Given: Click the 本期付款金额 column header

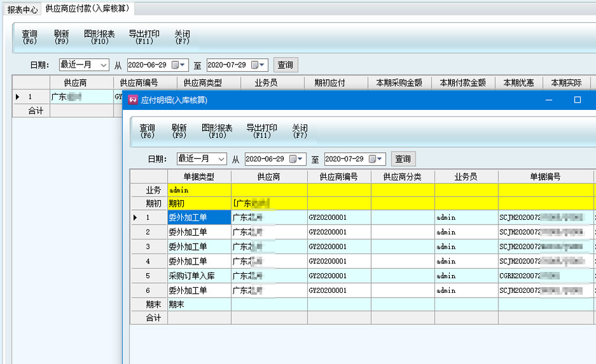Looking at the screenshot, I should (x=463, y=83).
